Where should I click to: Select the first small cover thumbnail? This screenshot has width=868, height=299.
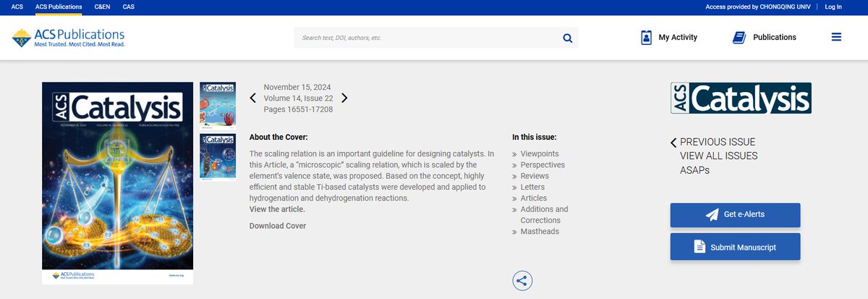[218, 106]
